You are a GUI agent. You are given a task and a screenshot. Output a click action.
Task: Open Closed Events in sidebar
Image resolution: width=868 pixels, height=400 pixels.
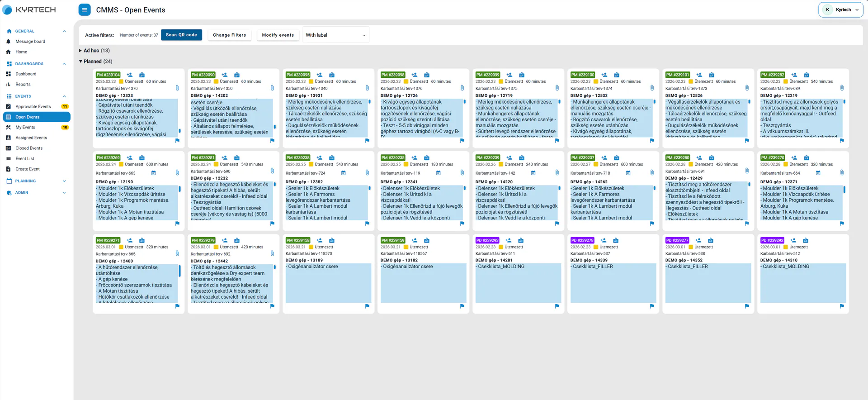[36, 148]
